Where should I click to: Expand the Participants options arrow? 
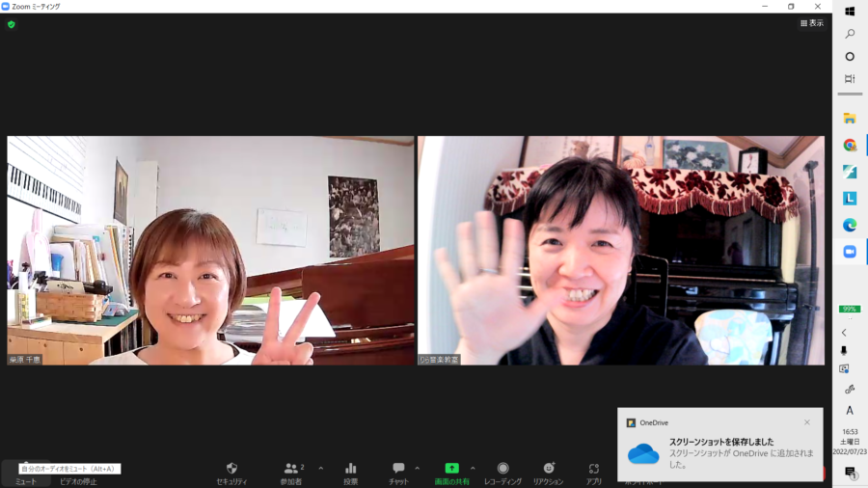[x=321, y=468]
